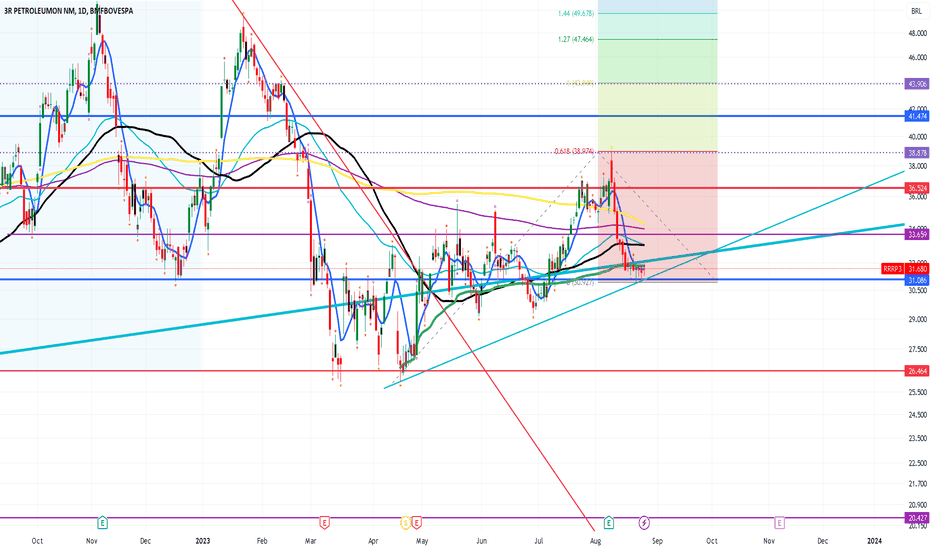Click the 1.44 (49.678) Fibonacci label
Screen dimensions: 932x550
pos(575,13)
